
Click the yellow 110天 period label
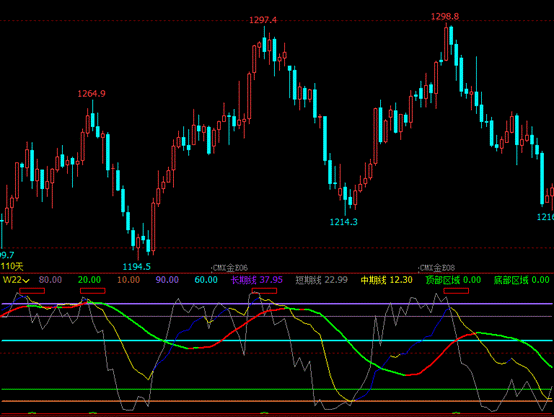(x=12, y=266)
